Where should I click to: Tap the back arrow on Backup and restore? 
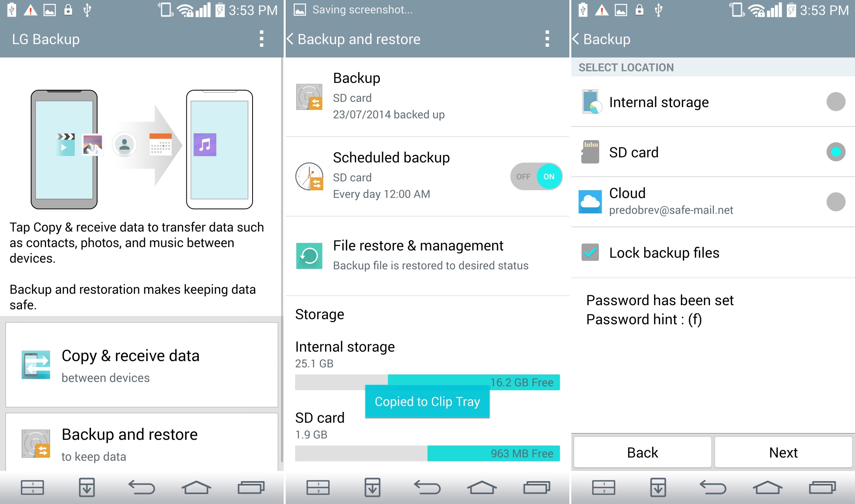coord(293,40)
